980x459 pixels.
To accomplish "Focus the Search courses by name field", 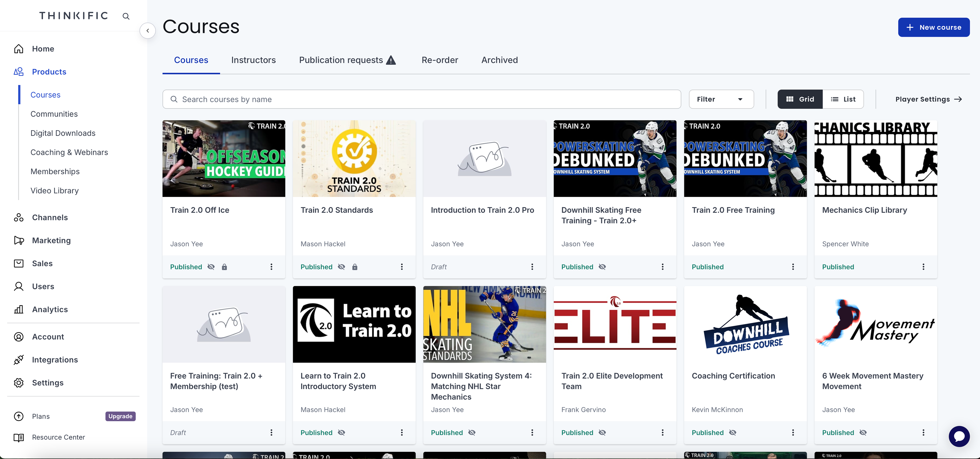I will [x=422, y=99].
